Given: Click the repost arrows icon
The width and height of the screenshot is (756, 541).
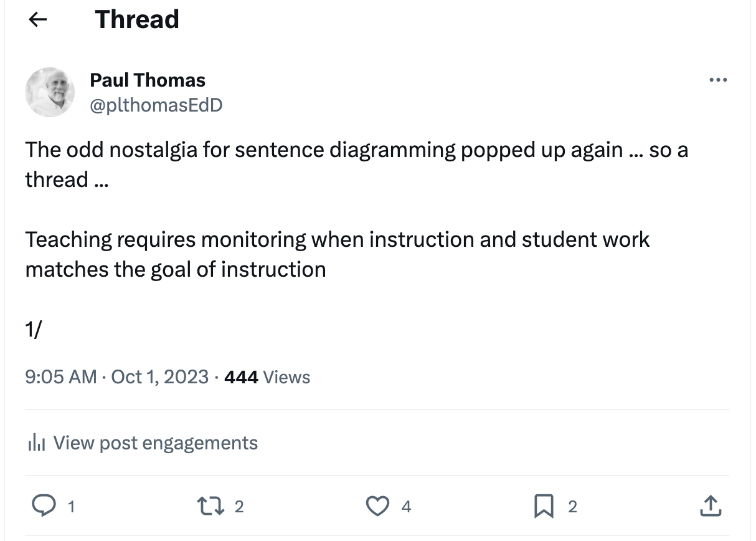Looking at the screenshot, I should click(209, 506).
